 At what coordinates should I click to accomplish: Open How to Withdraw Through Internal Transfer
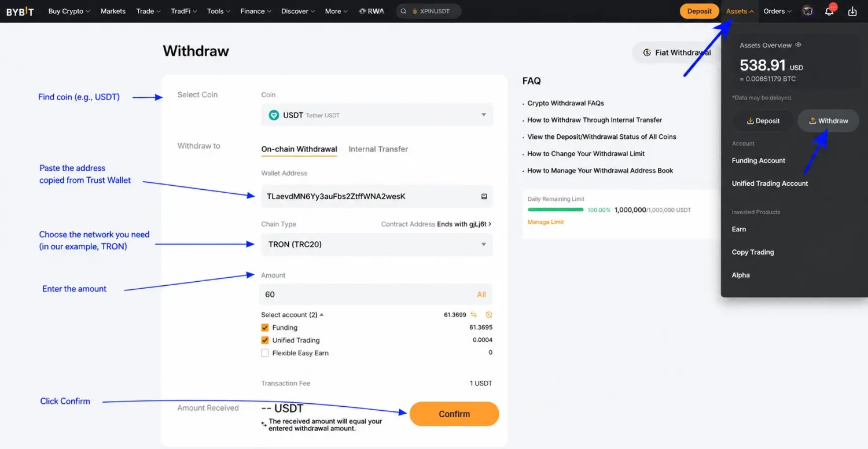(x=594, y=120)
